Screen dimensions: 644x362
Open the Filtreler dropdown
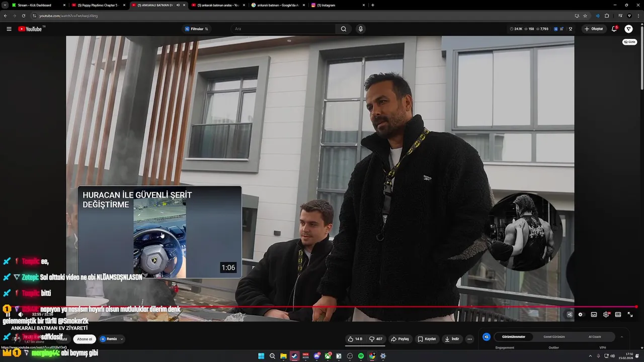(x=196, y=29)
